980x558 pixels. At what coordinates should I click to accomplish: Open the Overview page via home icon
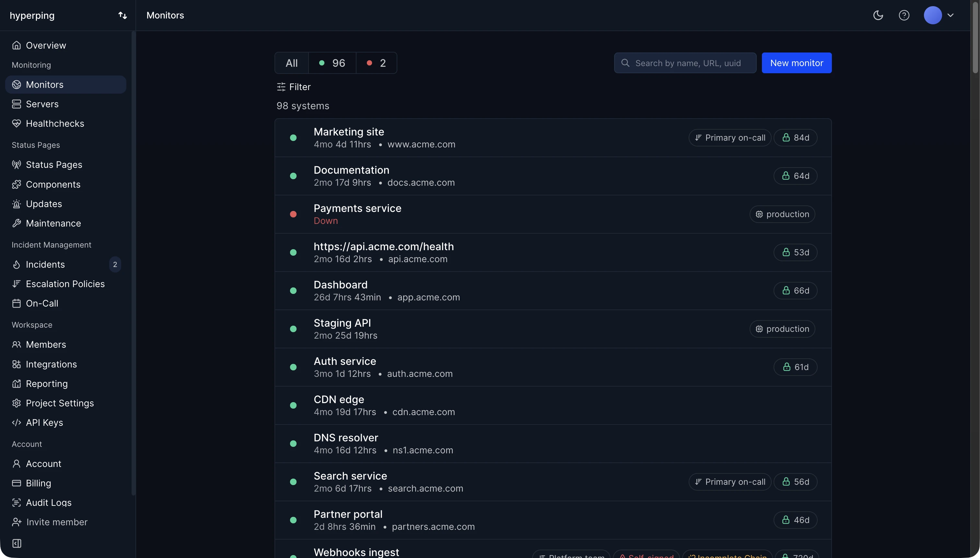[x=16, y=45]
